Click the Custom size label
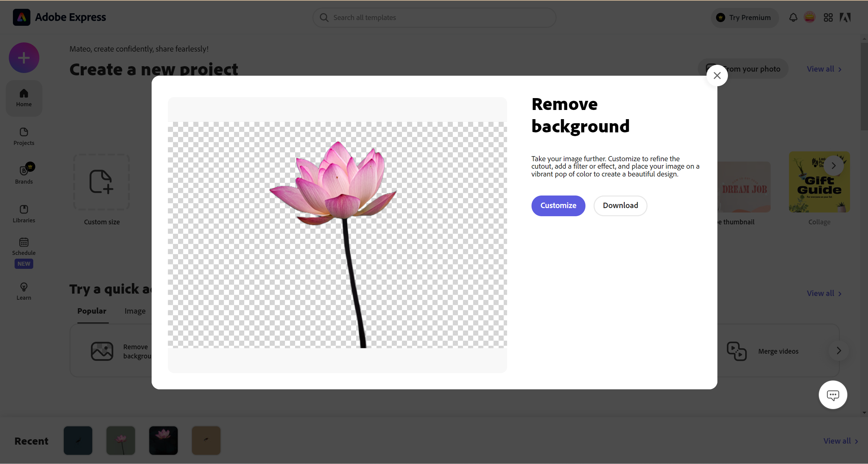 coord(102,222)
